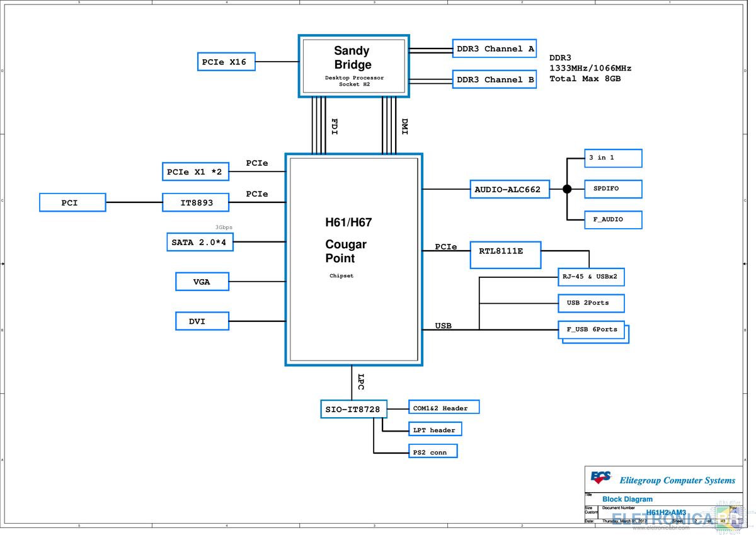Click the '1333MHz/1066MHz' memory speed text
This screenshot has height=535, width=756.
point(590,68)
